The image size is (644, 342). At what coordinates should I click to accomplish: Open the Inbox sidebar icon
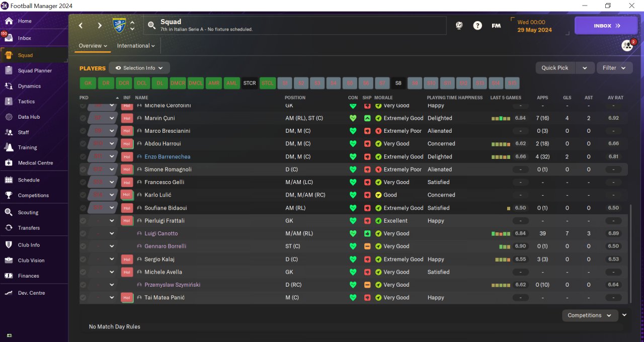coord(9,38)
